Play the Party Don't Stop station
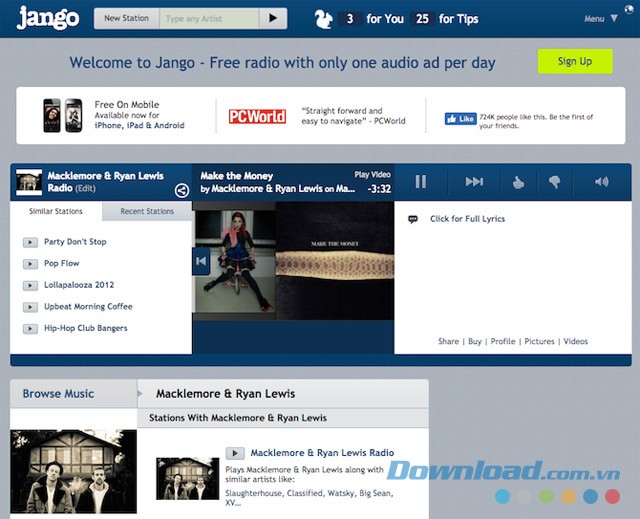This screenshot has width=640, height=519. tap(30, 242)
